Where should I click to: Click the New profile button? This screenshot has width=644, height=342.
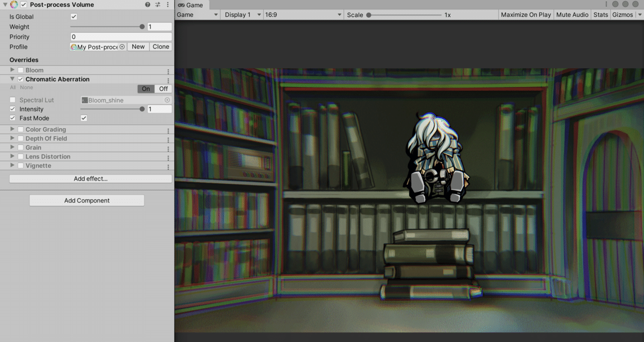tap(138, 47)
